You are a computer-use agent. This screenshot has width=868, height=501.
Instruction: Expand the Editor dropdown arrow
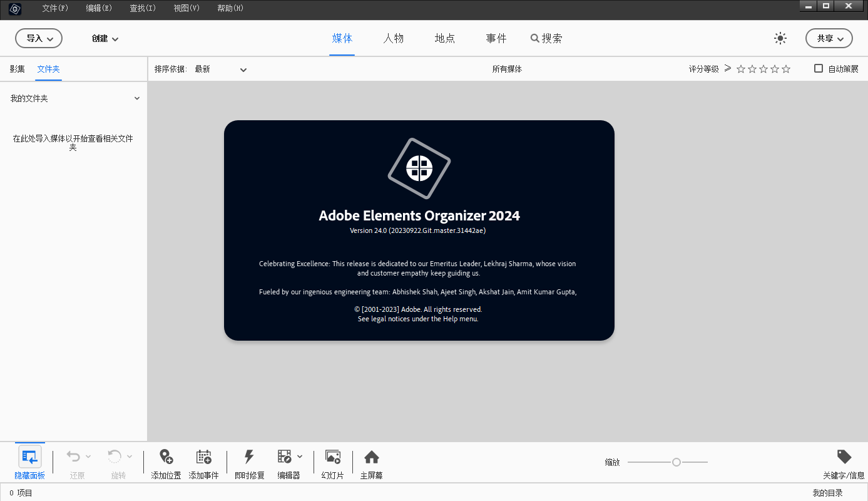click(x=300, y=456)
